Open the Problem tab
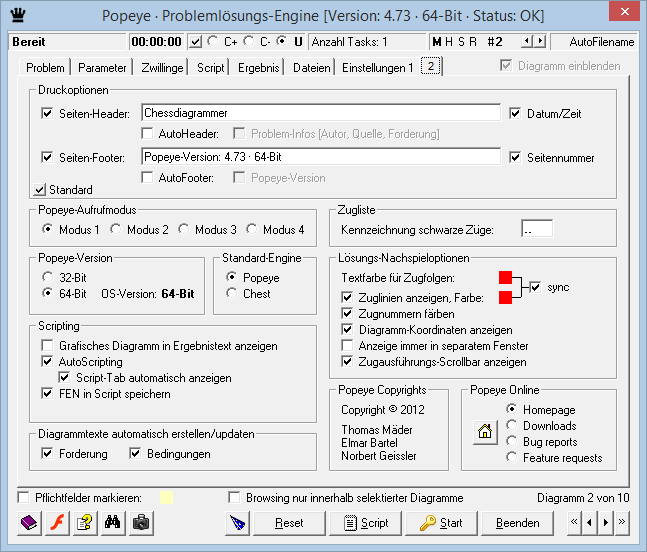 (45, 68)
